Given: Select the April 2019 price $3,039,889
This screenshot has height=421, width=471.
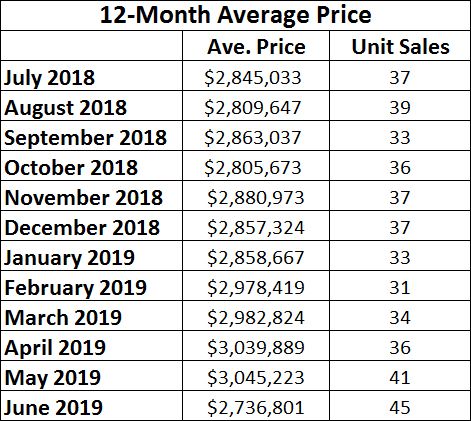Looking at the screenshot, I should (256, 346).
